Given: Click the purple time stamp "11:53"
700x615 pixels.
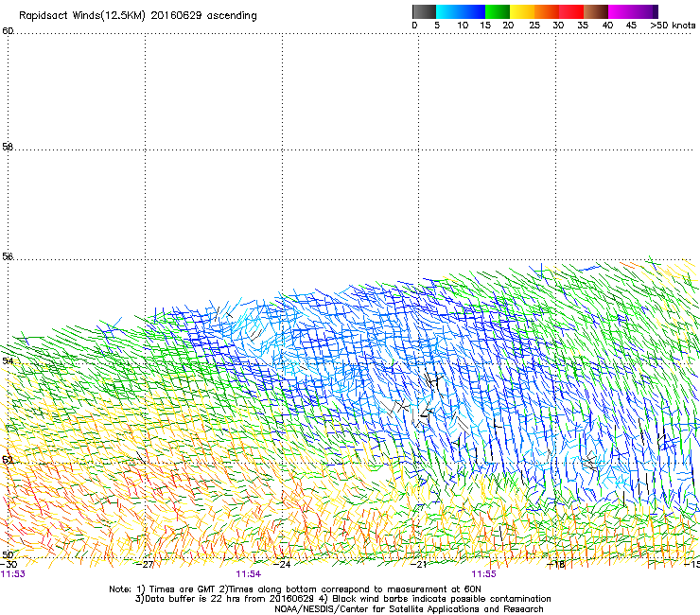Looking at the screenshot, I should (13, 574).
